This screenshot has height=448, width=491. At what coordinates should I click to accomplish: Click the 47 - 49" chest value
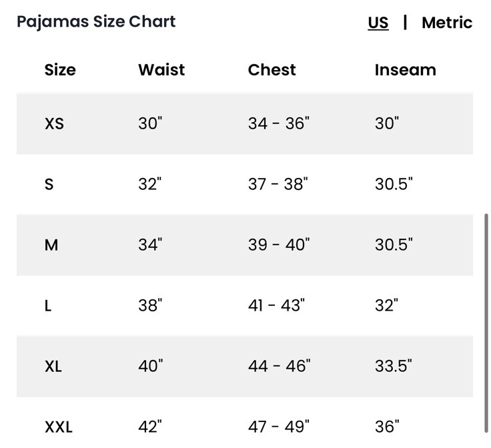[x=278, y=426]
